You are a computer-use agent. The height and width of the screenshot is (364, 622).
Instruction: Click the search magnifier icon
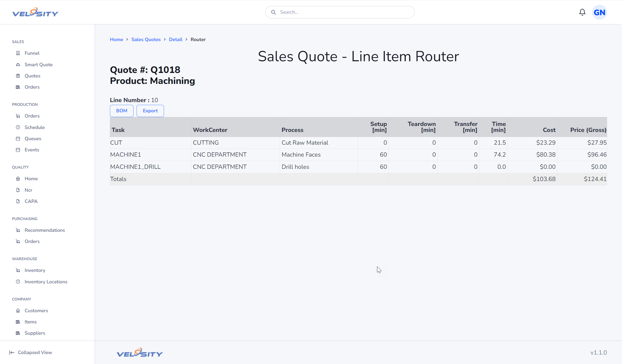click(273, 12)
